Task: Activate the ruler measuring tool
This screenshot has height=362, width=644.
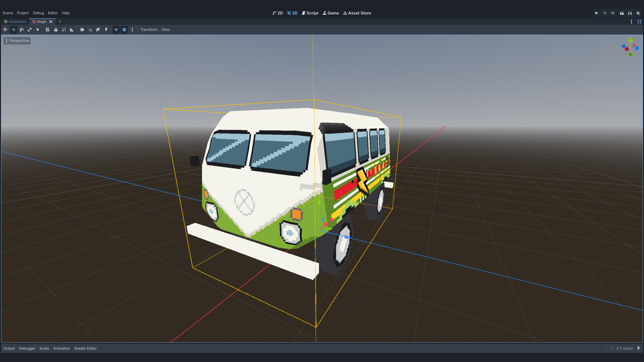Action: pos(72,29)
